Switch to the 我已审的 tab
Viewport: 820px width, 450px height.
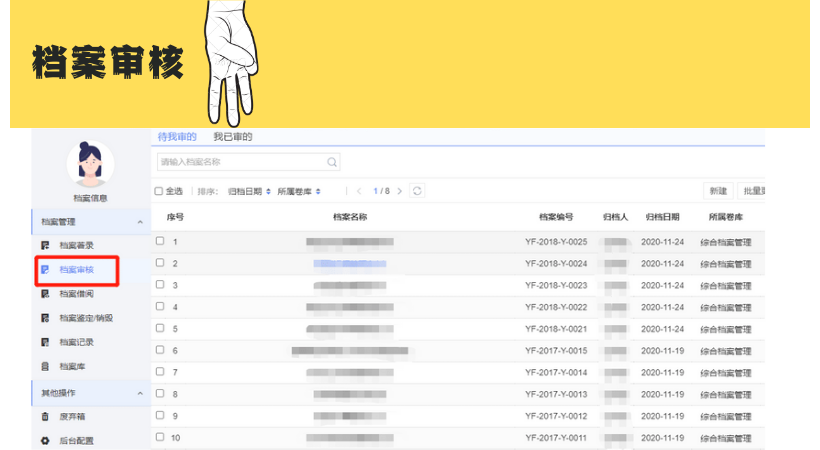(232, 137)
